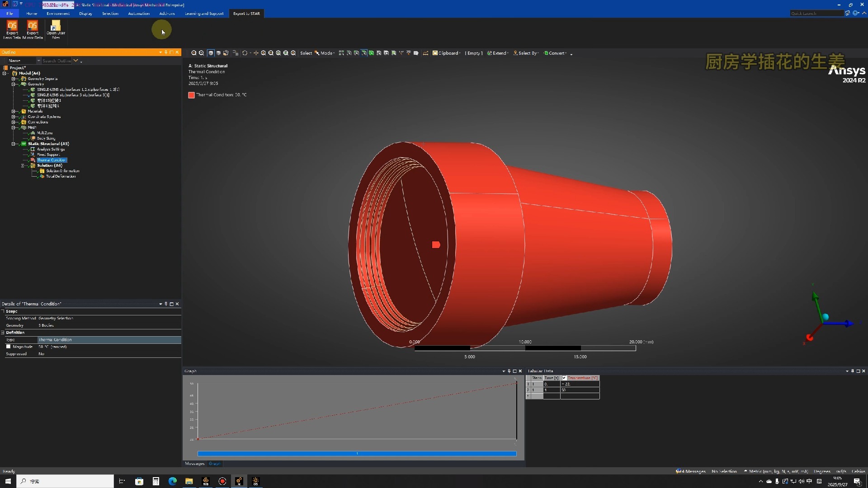868x488 pixels.
Task: Open the ANSYS Workbench taskbar icon
Action: 206,481
